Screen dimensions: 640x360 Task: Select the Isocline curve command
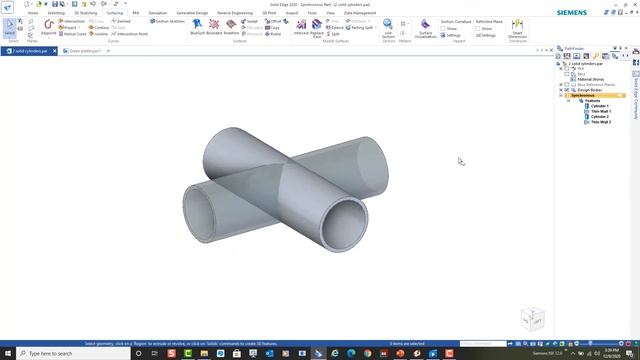[x=98, y=34]
